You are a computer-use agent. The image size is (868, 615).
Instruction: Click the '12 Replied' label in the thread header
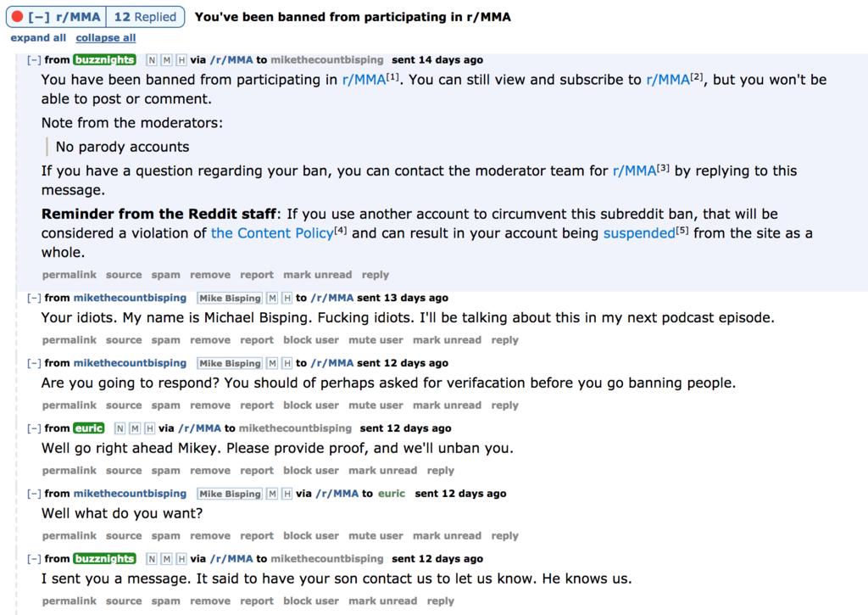click(145, 17)
